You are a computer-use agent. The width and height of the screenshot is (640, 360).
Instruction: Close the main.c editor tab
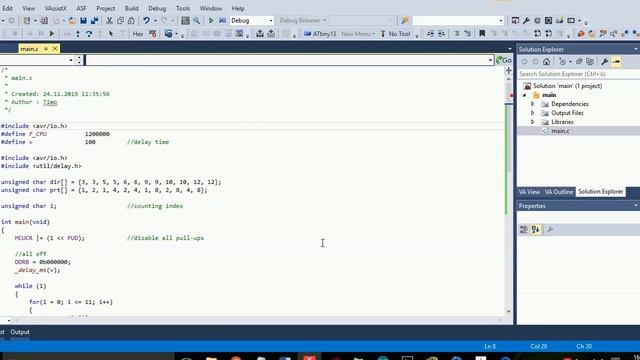tap(55, 49)
